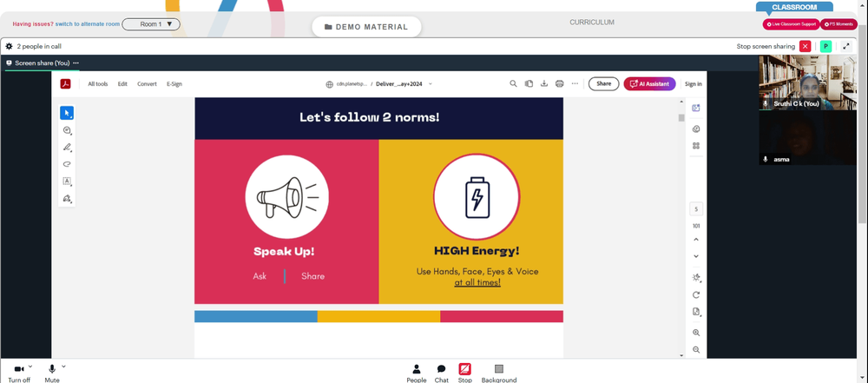Open Background effects
Image resolution: width=868 pixels, height=383 pixels.
(x=499, y=373)
